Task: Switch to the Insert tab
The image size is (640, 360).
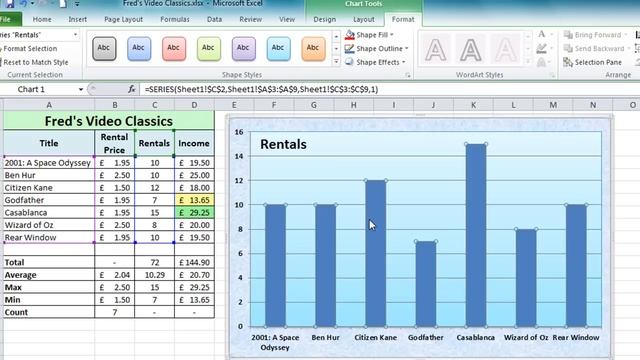Action: [78, 19]
